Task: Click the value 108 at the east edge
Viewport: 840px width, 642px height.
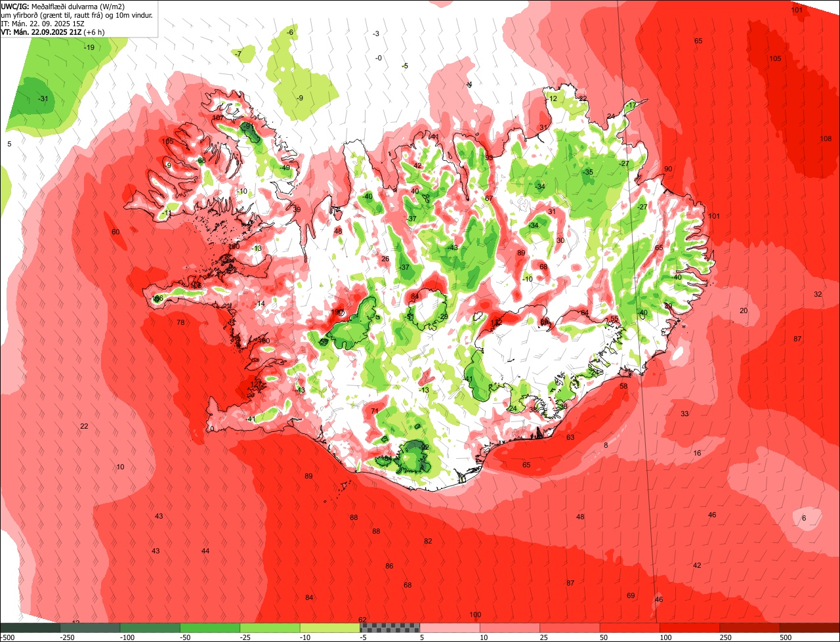Action: [826, 139]
